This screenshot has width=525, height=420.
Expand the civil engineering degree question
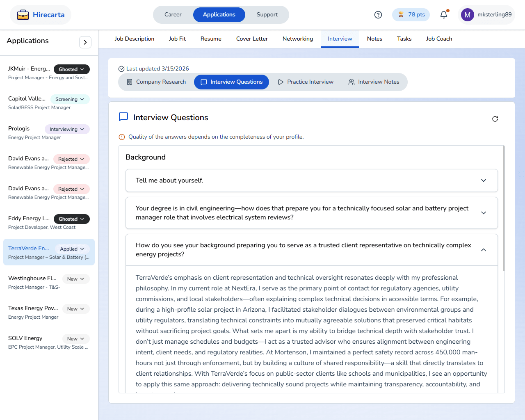pyautogui.click(x=484, y=213)
